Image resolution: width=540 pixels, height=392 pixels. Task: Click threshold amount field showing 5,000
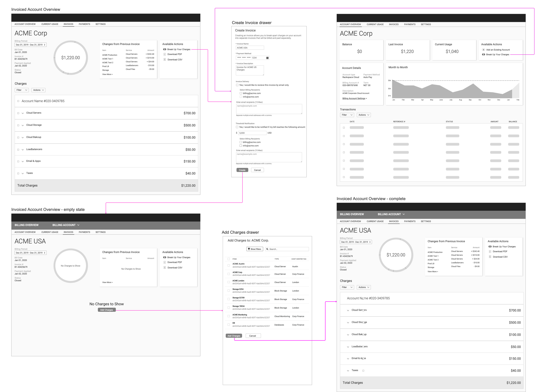(x=252, y=133)
